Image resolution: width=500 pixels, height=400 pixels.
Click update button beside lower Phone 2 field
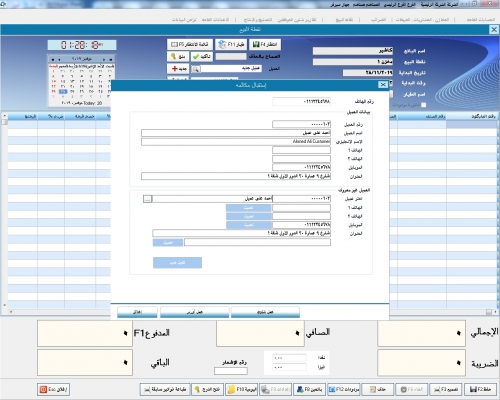248,216
